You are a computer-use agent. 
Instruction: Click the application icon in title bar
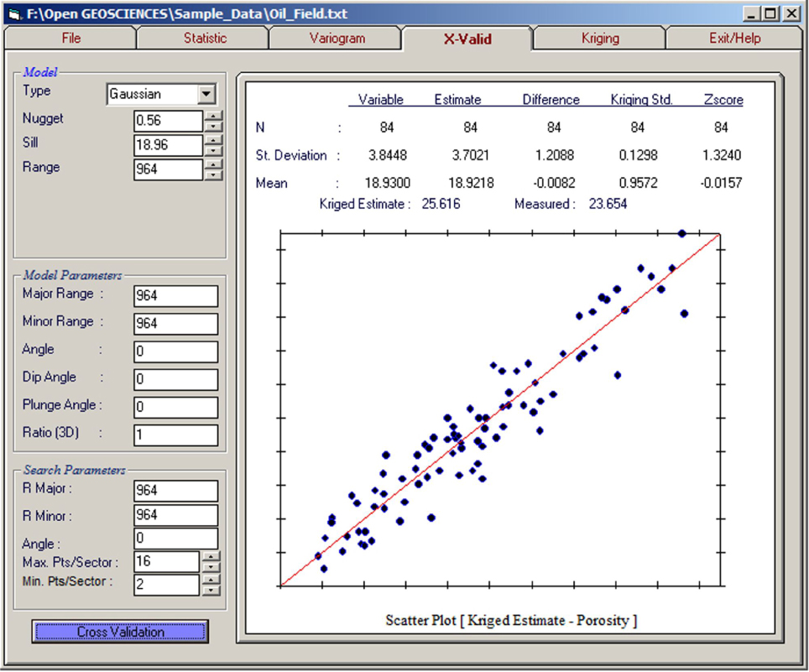click(13, 14)
